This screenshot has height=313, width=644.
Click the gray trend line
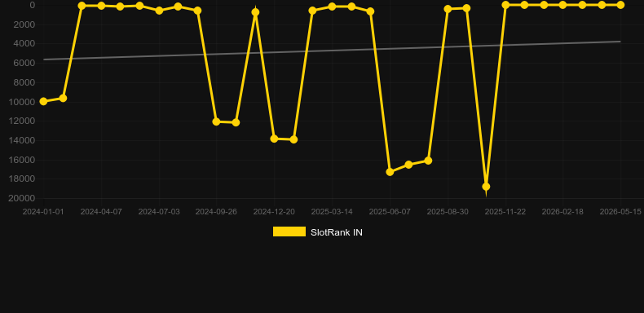(332, 51)
